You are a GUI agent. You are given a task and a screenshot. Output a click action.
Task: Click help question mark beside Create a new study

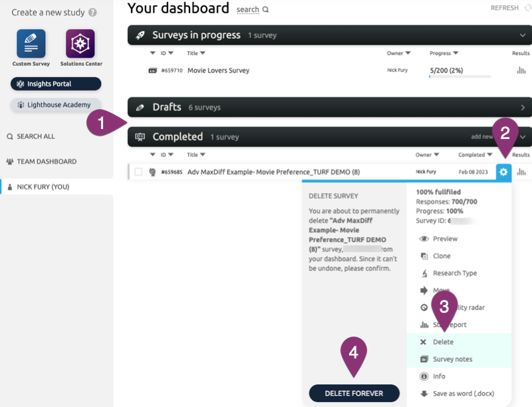click(92, 13)
